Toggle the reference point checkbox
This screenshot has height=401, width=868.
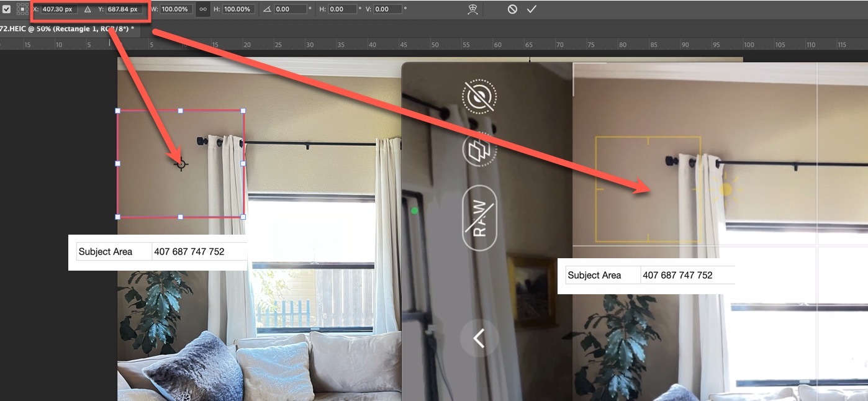tap(6, 9)
